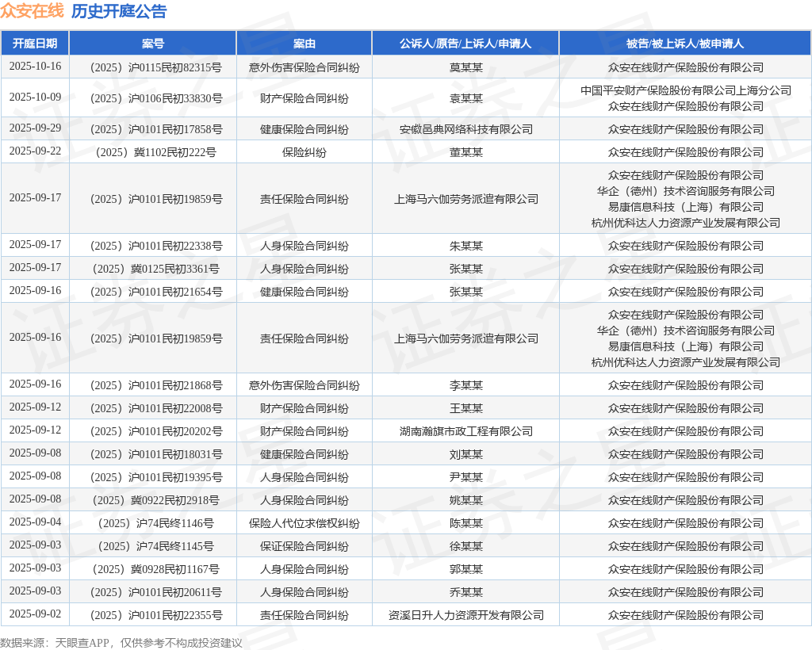Click the 数据来源 天眼查APP footer note
The image size is (812, 650).
121,643
